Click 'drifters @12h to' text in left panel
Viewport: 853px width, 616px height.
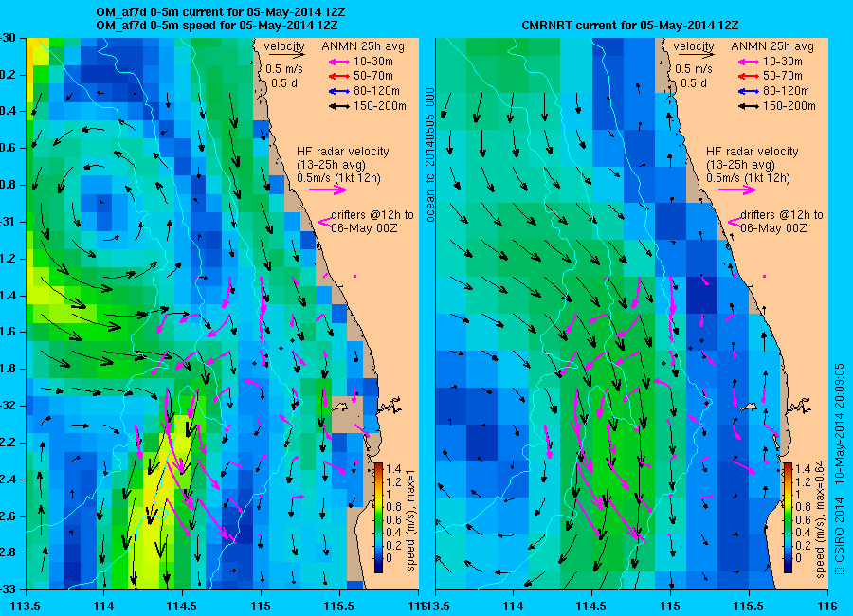[x=372, y=215]
